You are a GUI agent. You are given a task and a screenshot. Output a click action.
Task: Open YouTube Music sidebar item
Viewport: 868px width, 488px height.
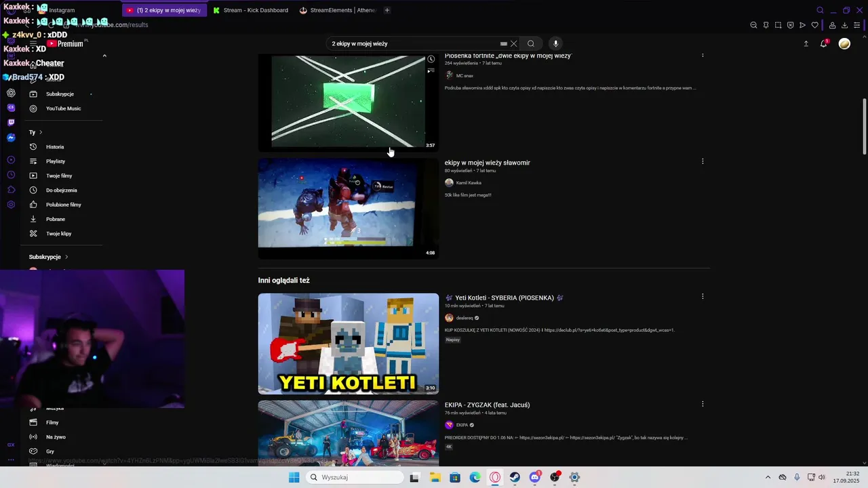(x=63, y=108)
